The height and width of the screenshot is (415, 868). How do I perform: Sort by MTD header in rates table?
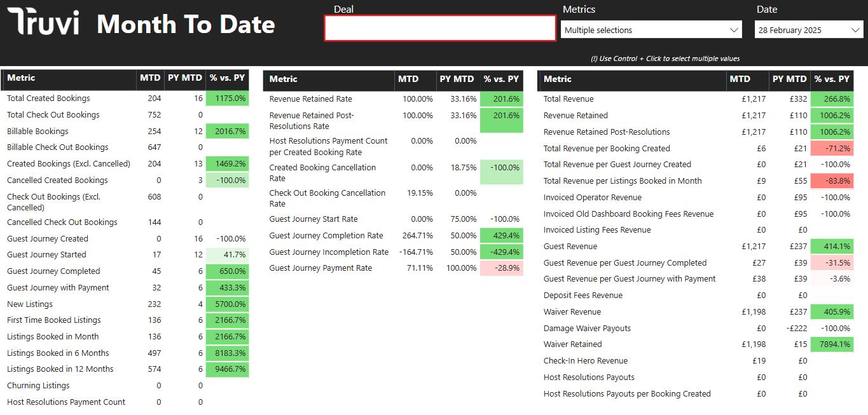click(x=408, y=79)
